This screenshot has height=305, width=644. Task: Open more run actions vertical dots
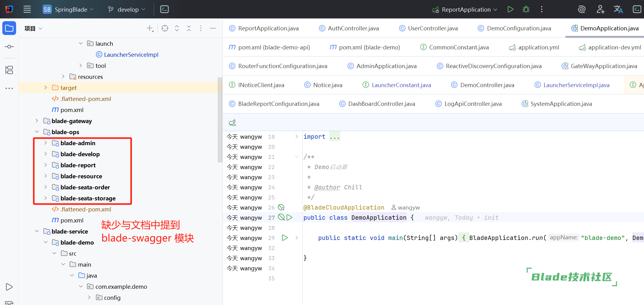542,10
